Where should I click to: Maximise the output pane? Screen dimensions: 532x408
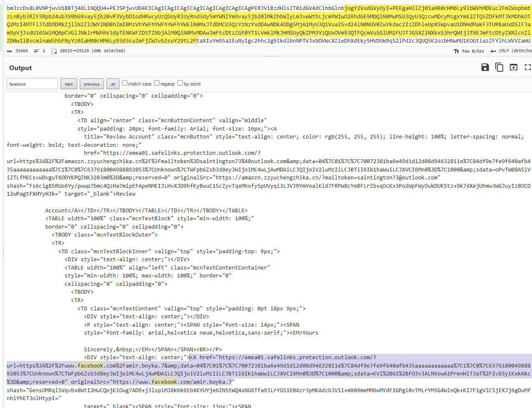click(527, 67)
